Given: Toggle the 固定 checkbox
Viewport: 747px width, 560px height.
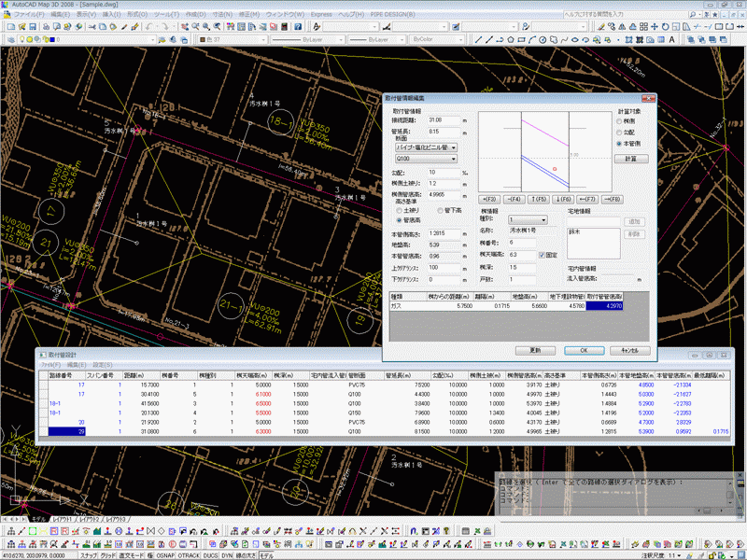Looking at the screenshot, I should pos(542,253).
